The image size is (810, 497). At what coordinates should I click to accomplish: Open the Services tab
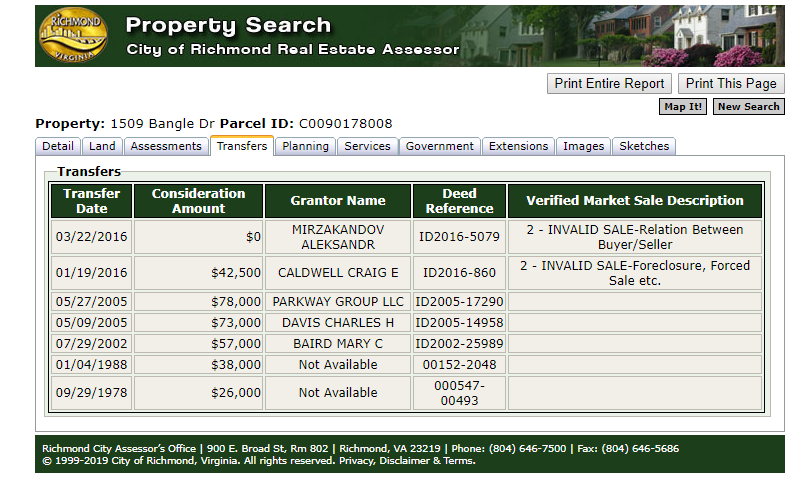click(367, 146)
